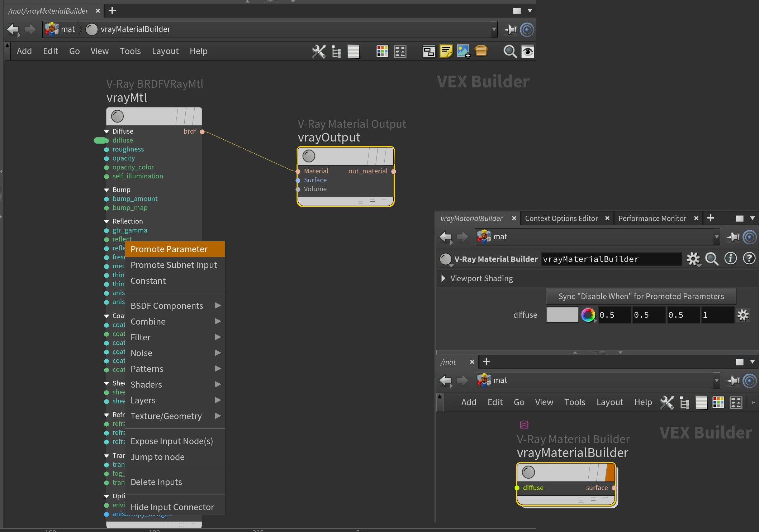Add a sticky note in top network editor
Image resolution: width=759 pixels, height=532 pixels.
pos(446,52)
